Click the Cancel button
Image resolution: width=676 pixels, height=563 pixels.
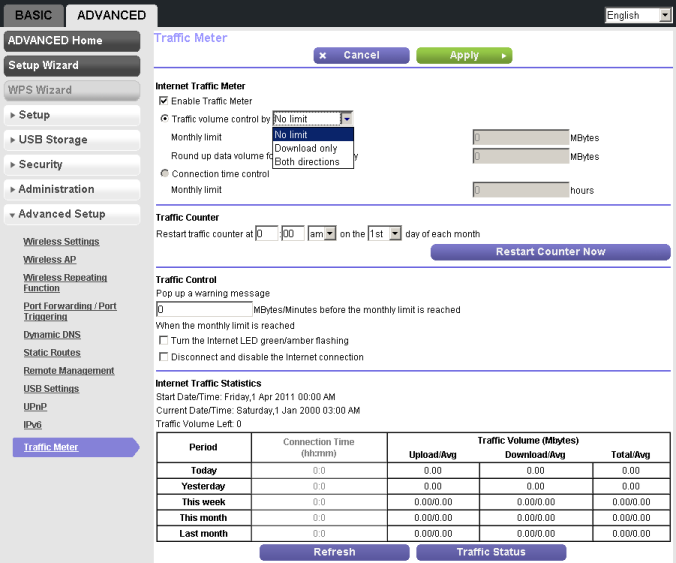point(361,56)
